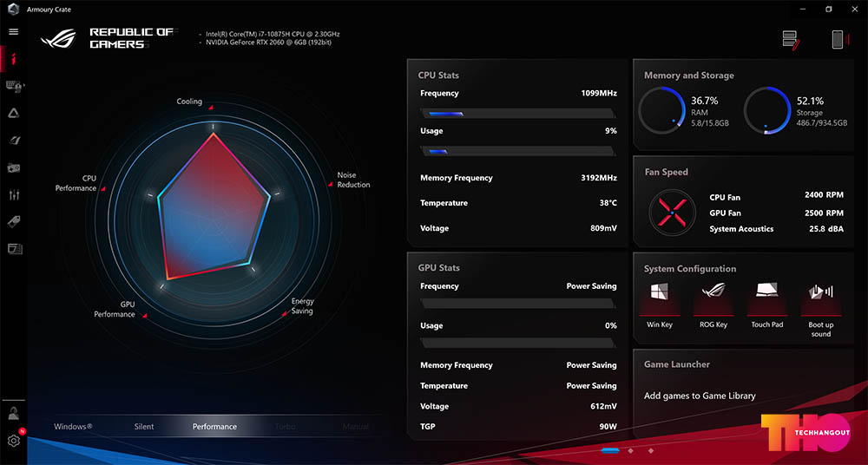Screen dimensions: 868x465
Task: Click the CPU Performance chart label
Action: coord(76,183)
